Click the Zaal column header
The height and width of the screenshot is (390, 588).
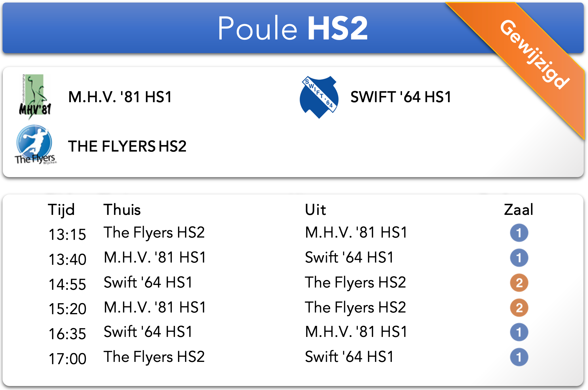[x=519, y=210]
